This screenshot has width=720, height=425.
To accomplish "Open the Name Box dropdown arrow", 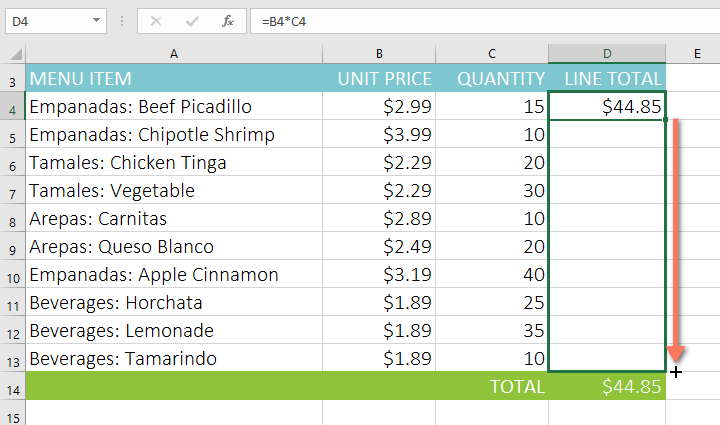I will [96, 20].
